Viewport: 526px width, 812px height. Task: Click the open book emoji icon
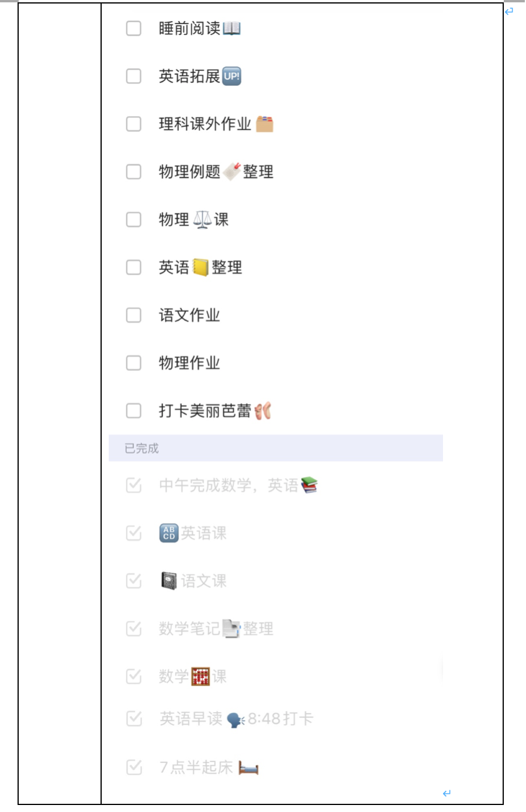231,28
